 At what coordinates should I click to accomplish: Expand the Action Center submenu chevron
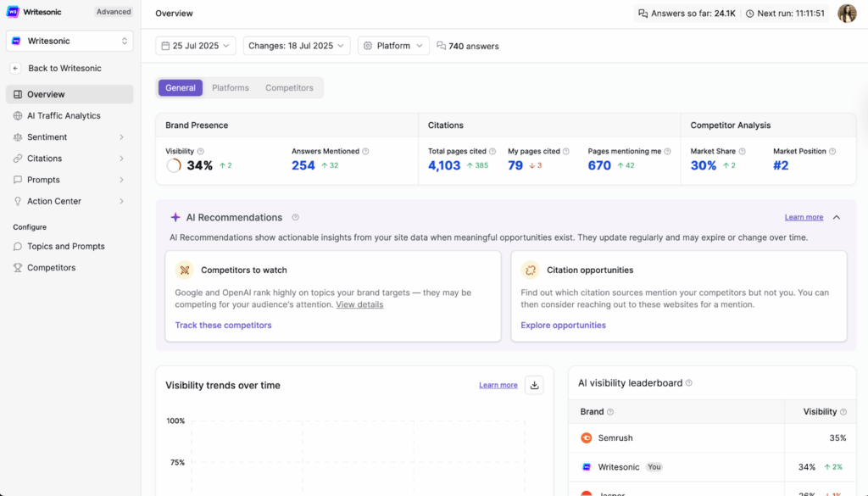tap(121, 202)
